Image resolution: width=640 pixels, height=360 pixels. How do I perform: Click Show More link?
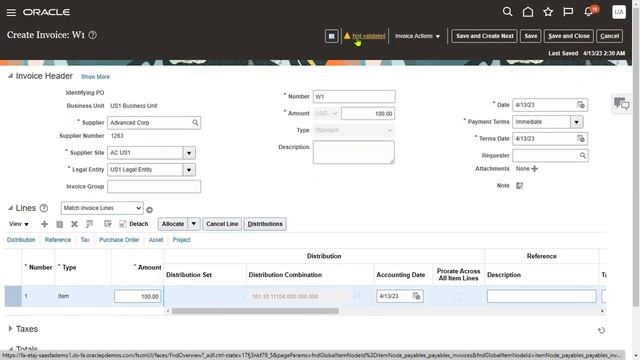click(x=95, y=77)
